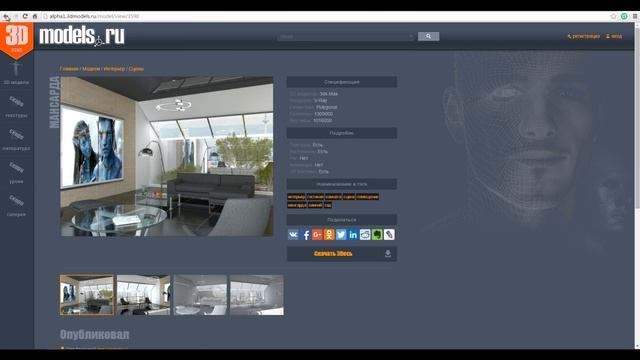640x360 pixels.
Task: Click the models.ru site logo
Action: tap(82, 36)
